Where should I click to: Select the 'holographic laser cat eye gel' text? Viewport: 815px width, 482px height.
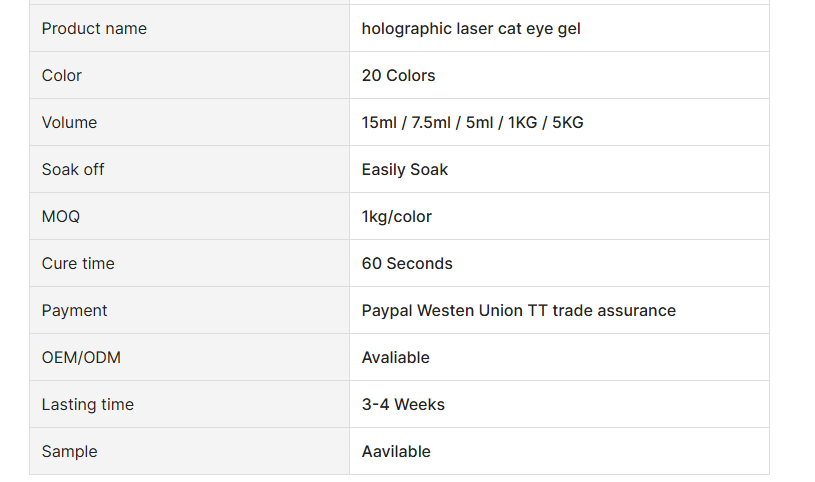click(x=471, y=28)
